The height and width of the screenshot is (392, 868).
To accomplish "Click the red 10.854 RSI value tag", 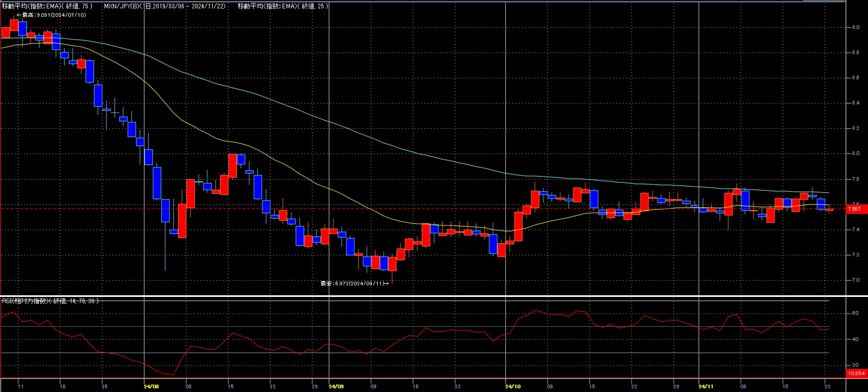I will pyautogui.click(x=856, y=374).
